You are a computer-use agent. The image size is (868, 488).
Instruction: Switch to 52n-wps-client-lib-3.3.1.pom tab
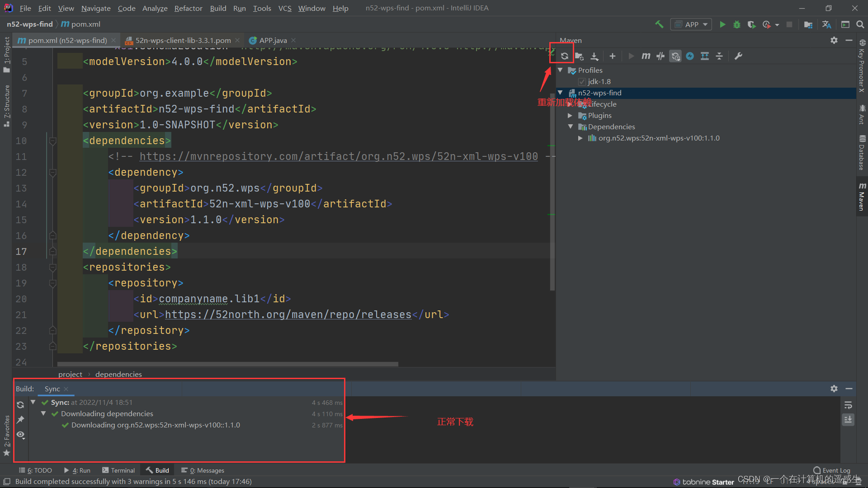[183, 40]
